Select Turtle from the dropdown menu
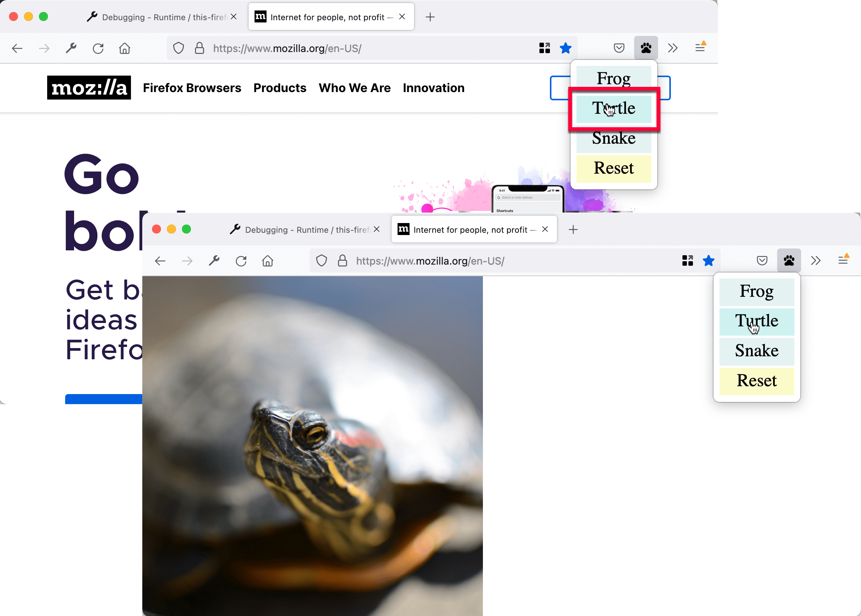Screen dimensions: 861x616 614,109
